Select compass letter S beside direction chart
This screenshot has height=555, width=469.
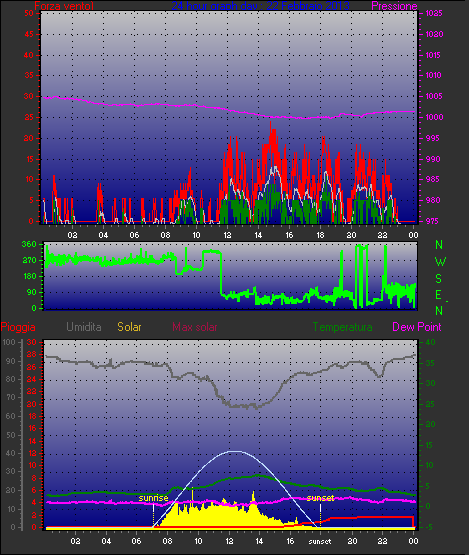[x=439, y=279]
